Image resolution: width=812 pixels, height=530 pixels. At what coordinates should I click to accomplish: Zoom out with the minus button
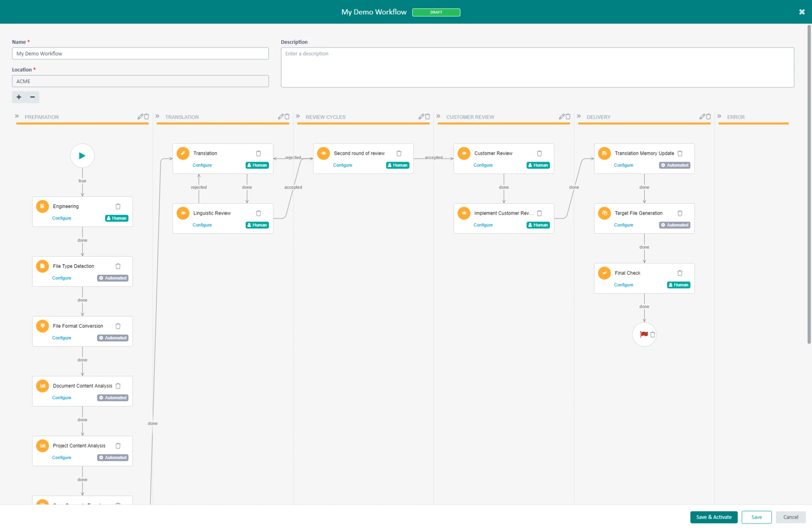(x=32, y=97)
